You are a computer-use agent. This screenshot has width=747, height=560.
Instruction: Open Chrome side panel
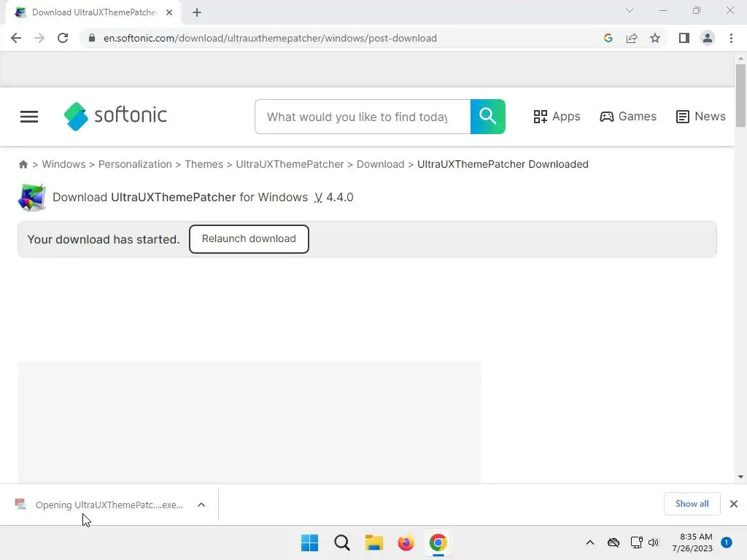(684, 38)
